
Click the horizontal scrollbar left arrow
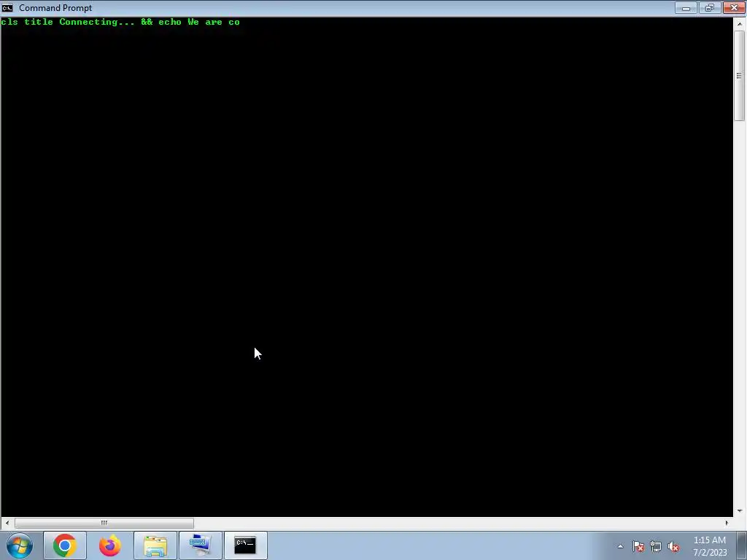[7, 523]
